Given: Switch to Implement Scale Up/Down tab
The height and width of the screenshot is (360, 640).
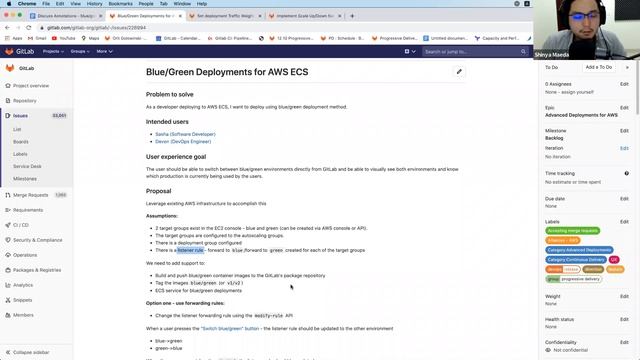Looking at the screenshot, I should (x=305, y=16).
